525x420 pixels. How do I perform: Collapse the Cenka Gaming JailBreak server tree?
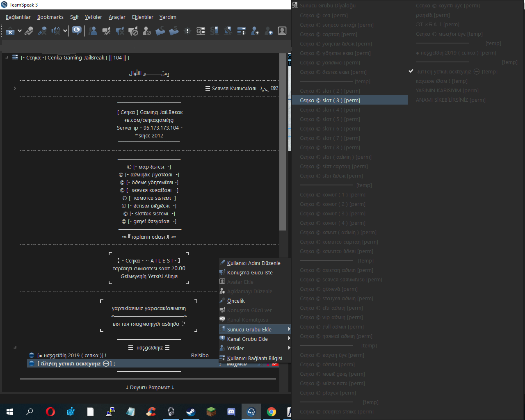[7, 57]
